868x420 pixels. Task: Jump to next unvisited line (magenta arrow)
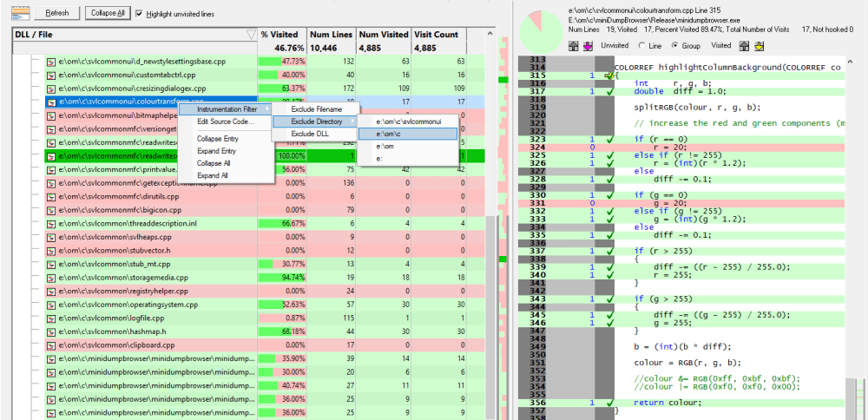point(588,46)
